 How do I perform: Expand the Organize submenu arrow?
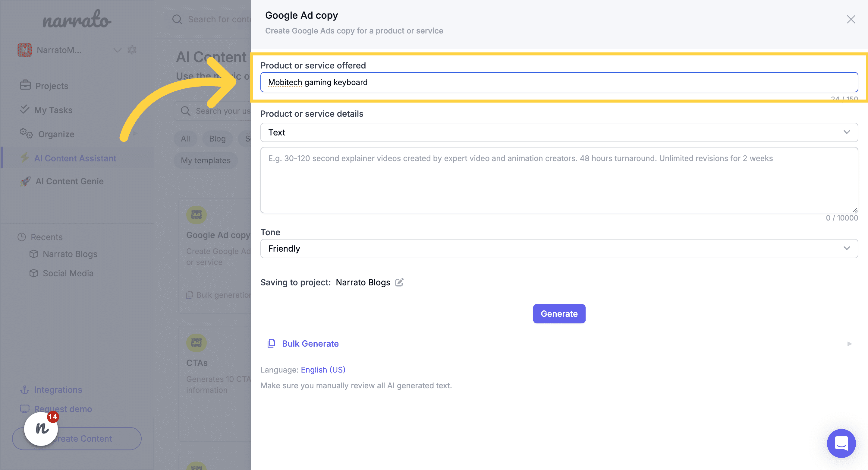135,134
